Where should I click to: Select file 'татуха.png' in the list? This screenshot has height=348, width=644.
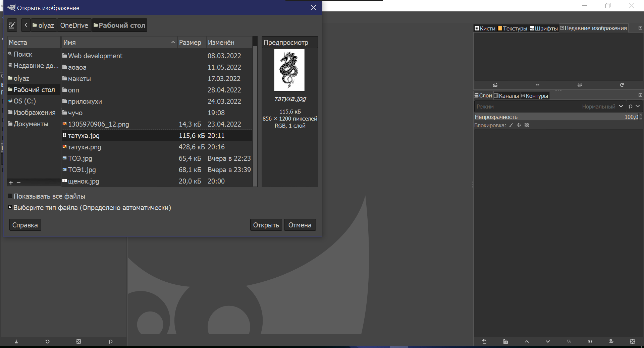coord(157,147)
